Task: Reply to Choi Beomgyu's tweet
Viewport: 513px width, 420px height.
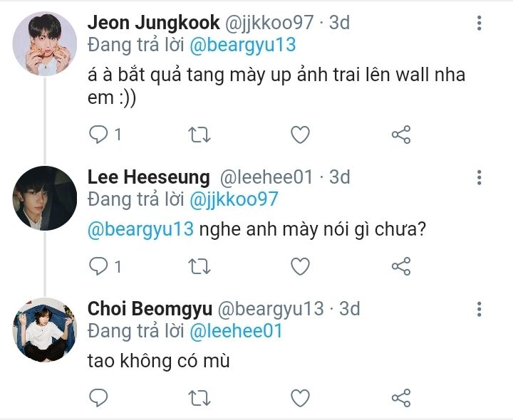Action: pyautogui.click(x=98, y=397)
